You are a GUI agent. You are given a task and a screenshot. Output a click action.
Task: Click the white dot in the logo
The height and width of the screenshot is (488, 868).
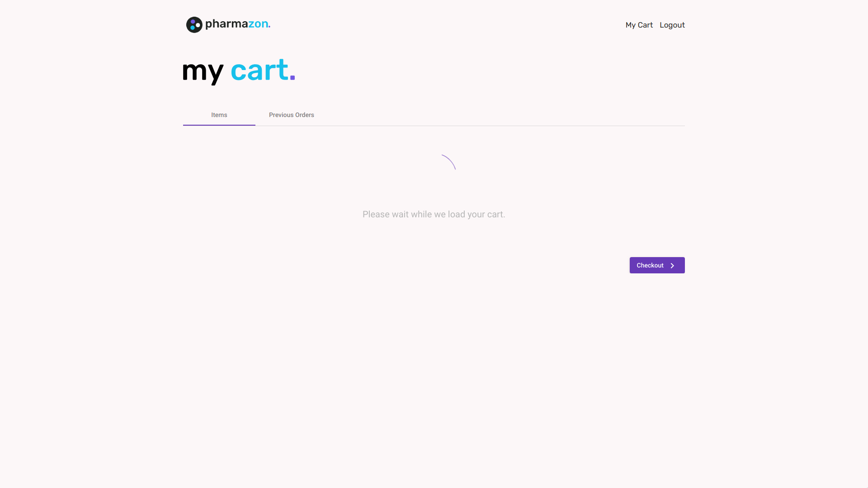pyautogui.click(x=198, y=25)
